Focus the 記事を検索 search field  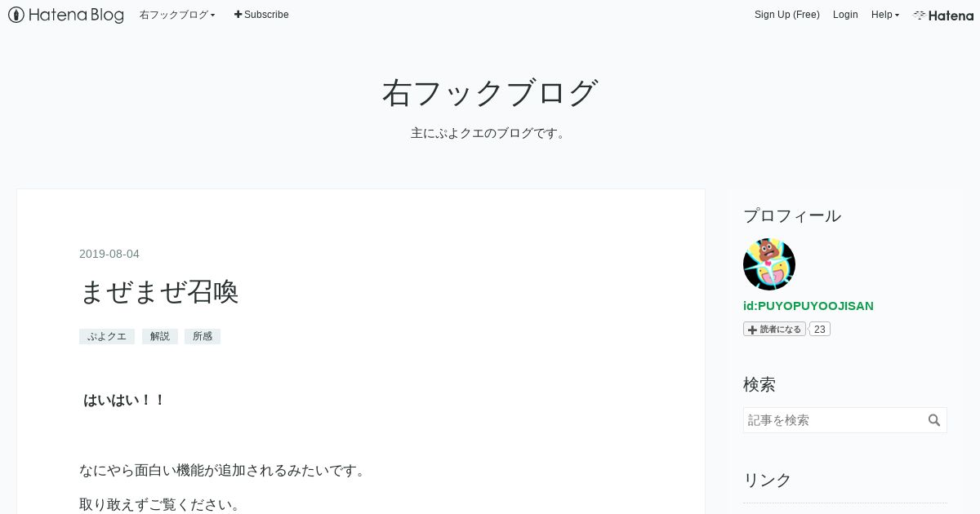tap(834, 420)
